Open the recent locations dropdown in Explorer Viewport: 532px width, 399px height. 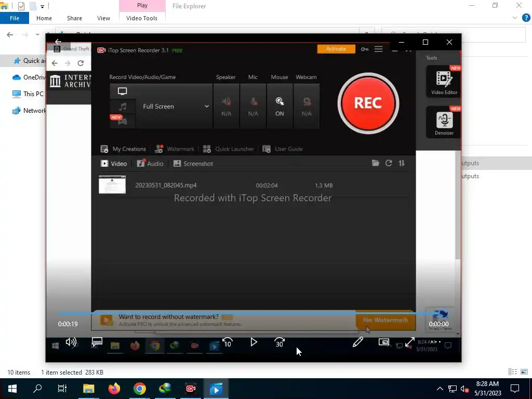pyautogui.click(x=37, y=35)
